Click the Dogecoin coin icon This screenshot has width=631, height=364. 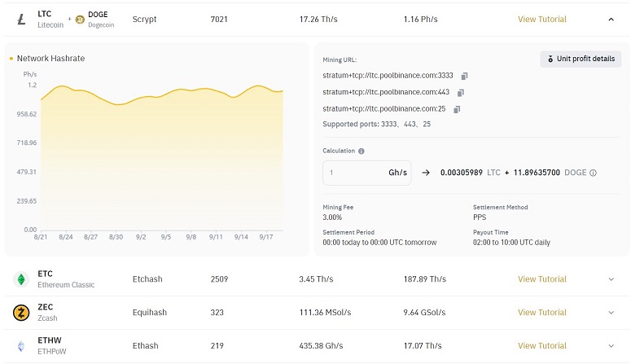coord(80,20)
